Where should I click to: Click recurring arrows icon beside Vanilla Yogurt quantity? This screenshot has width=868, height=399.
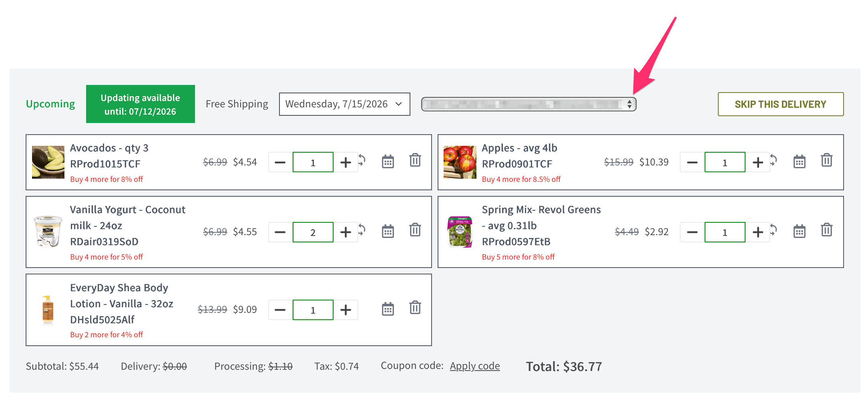pos(362,230)
